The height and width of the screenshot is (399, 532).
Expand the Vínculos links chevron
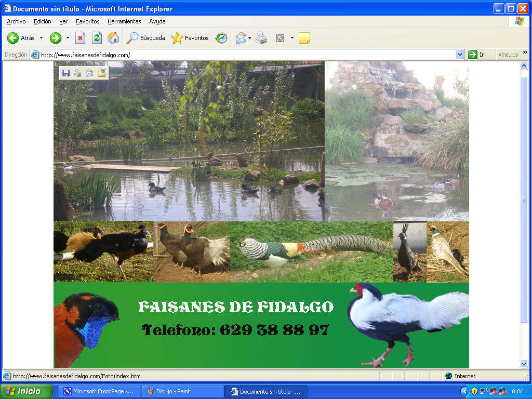tap(525, 52)
